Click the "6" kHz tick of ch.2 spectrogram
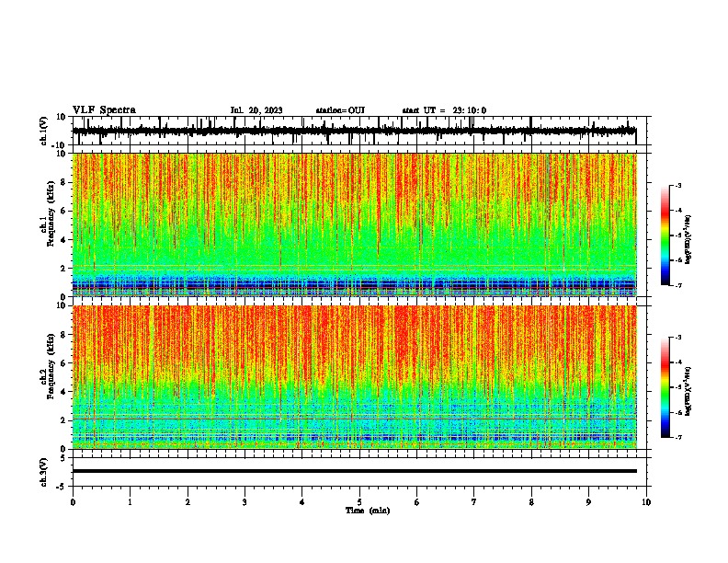 [x=63, y=362]
